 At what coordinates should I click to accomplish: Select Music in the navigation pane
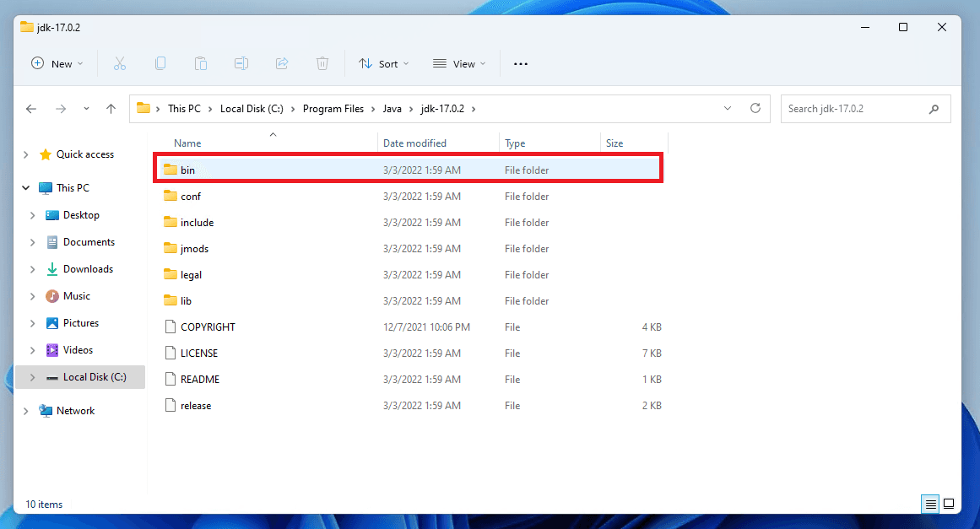coord(76,296)
